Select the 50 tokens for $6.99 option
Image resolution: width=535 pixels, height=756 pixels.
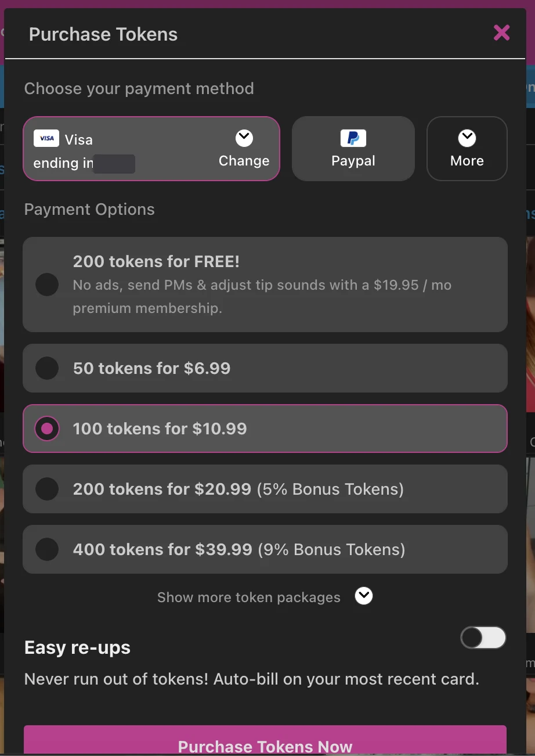pyautogui.click(x=265, y=368)
